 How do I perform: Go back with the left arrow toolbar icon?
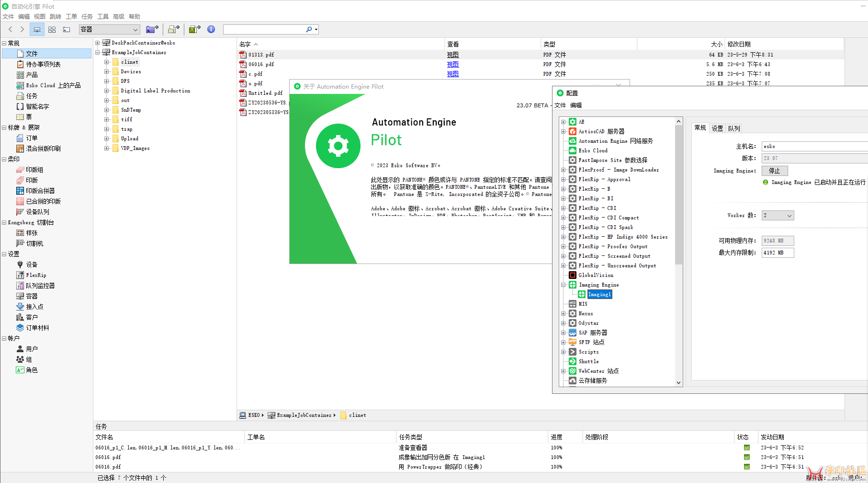point(11,29)
